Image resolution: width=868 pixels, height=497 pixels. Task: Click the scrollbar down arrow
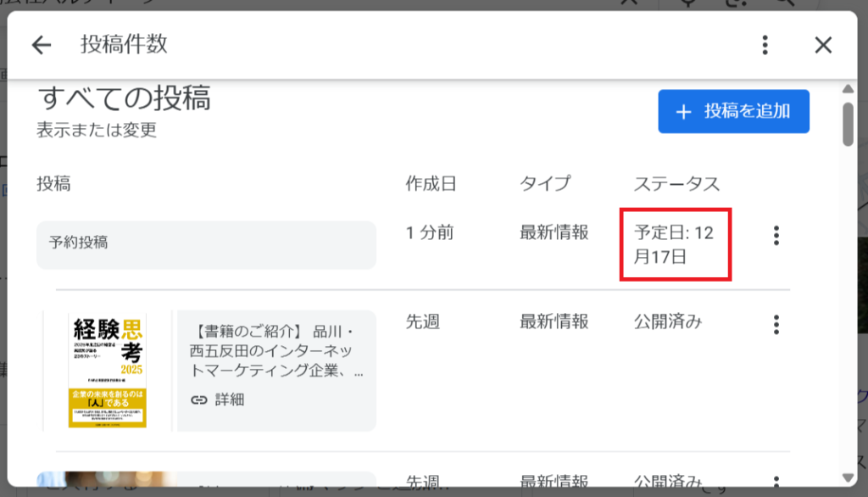[x=848, y=477]
